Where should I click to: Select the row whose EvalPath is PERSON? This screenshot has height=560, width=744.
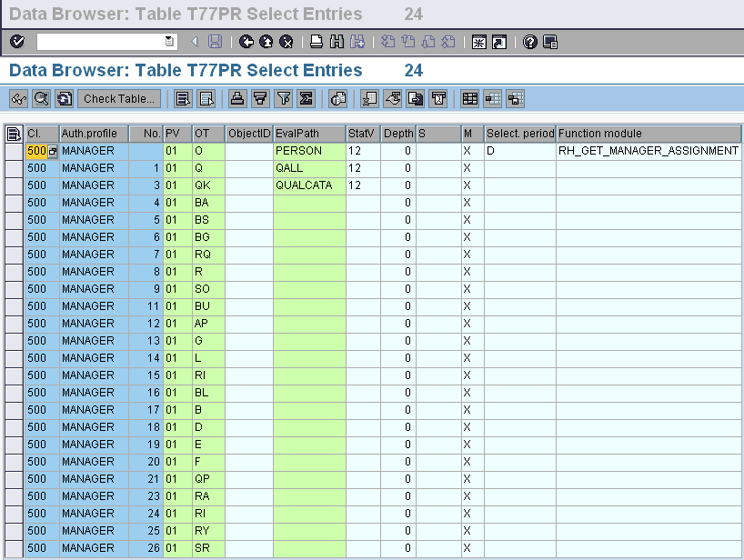[15, 151]
